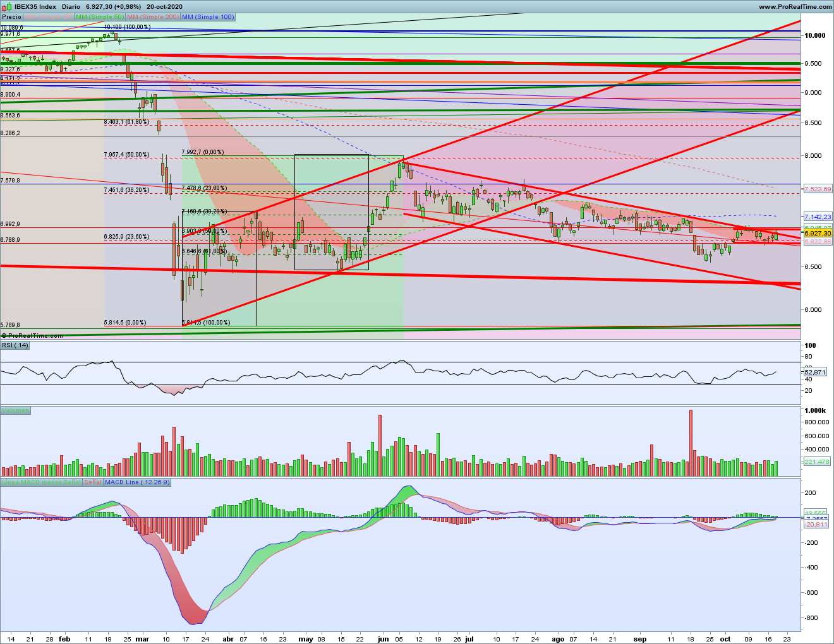This screenshot has width=834, height=644.
Task: Click the 7.523,69 moving average price tag
Action: pos(818,189)
